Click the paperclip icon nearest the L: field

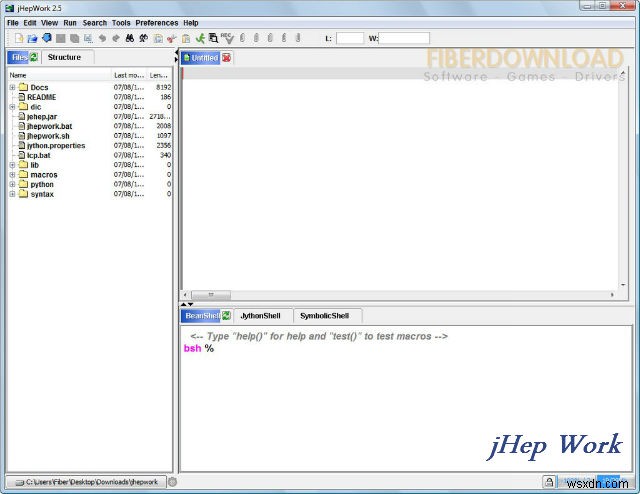click(x=298, y=38)
